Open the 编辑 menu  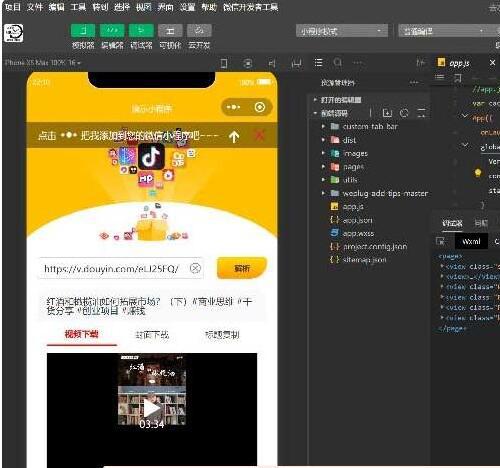pyautogui.click(x=57, y=7)
